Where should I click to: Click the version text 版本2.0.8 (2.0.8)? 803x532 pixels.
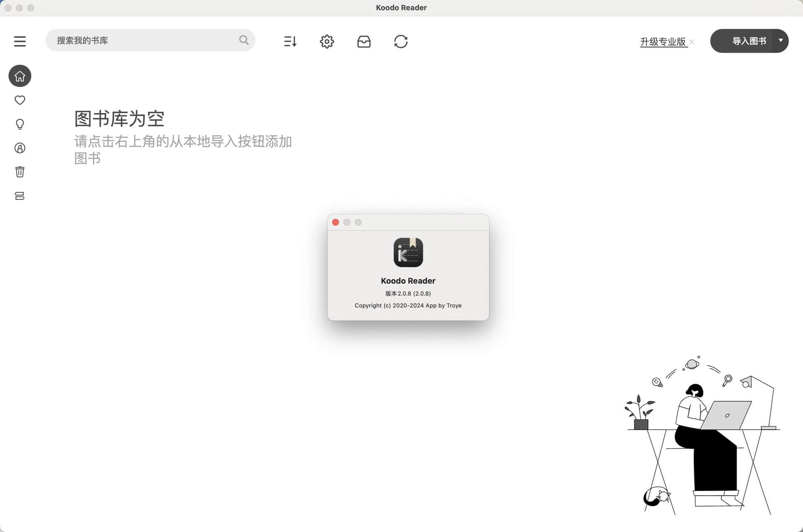point(408,293)
